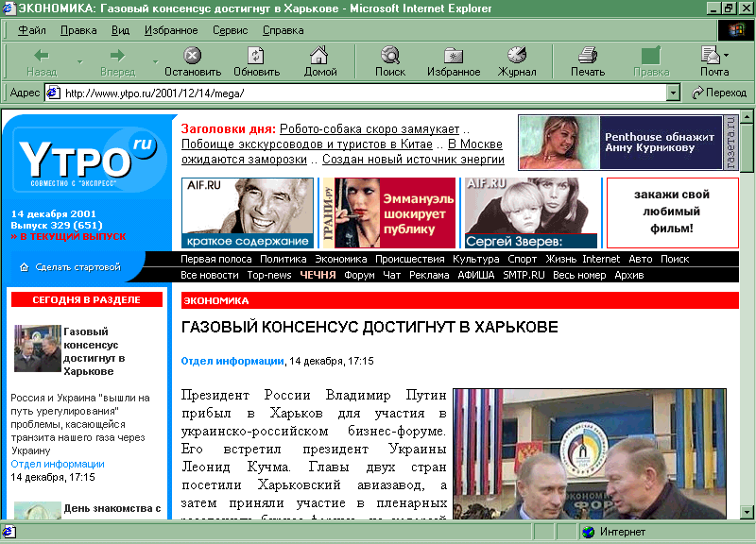Click the vertical scrollbar down arrow
This screenshot has height=544, width=756.
coord(747,513)
